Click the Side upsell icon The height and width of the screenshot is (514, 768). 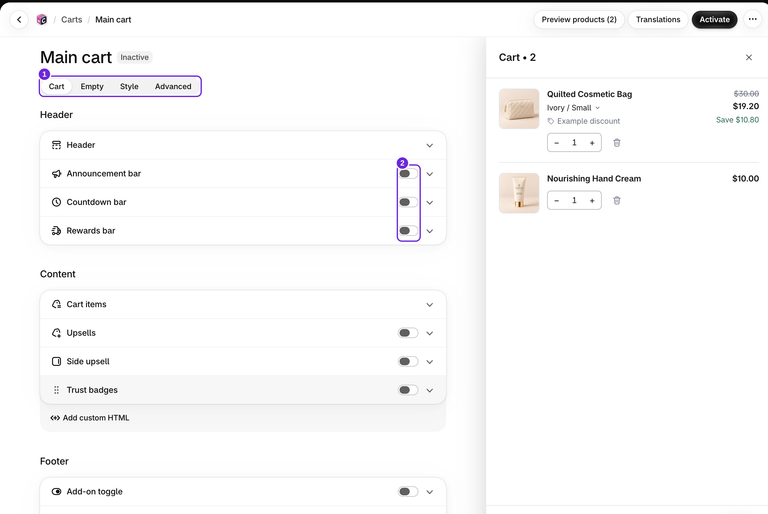(x=56, y=361)
